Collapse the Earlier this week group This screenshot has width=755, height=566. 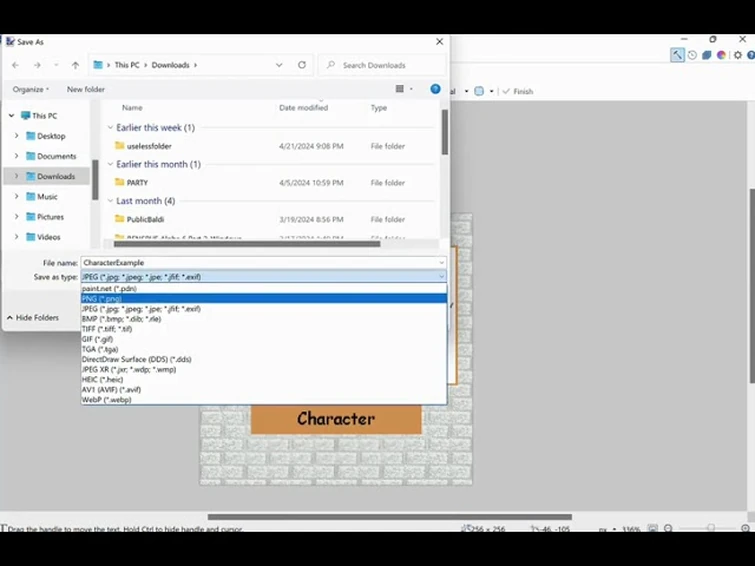(110, 127)
